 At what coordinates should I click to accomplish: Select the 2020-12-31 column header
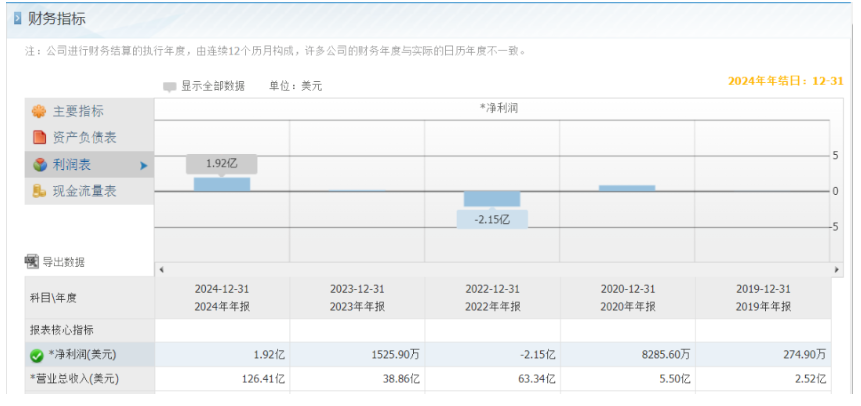coord(628,298)
